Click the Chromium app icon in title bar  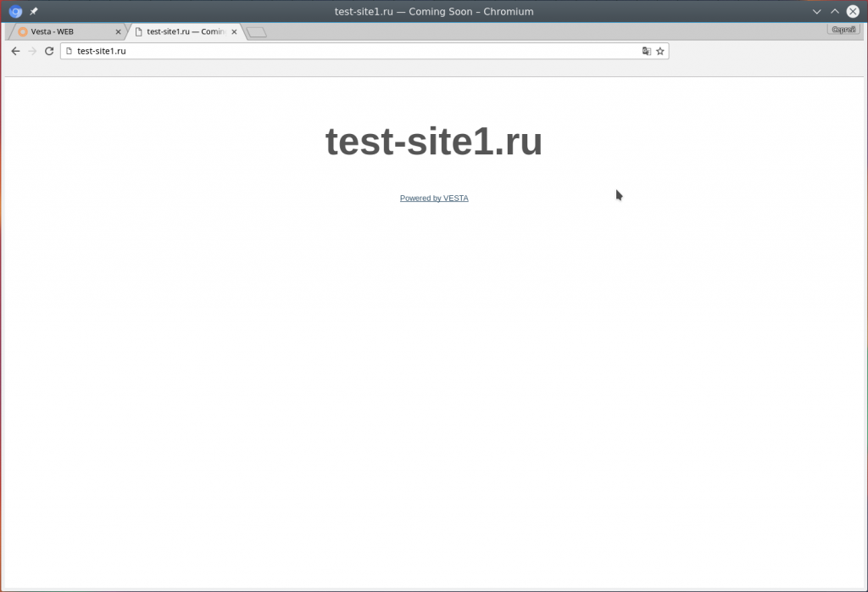(15, 11)
